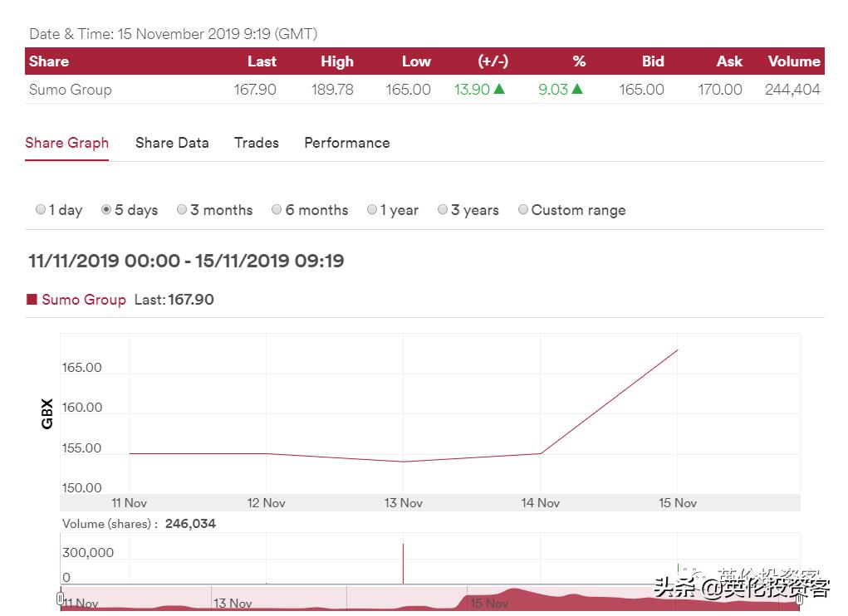The width and height of the screenshot is (848, 616).
Task: Choose the 6 months range option
Action: point(277,209)
